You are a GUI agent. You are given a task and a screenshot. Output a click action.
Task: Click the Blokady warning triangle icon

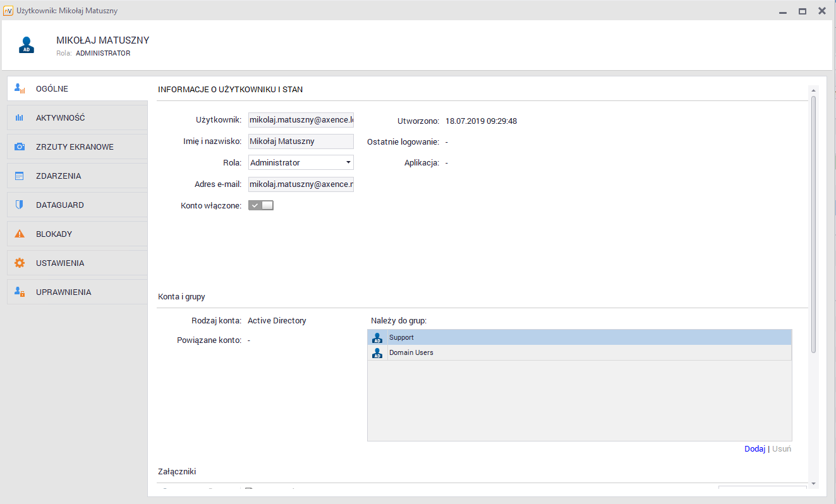coord(20,234)
